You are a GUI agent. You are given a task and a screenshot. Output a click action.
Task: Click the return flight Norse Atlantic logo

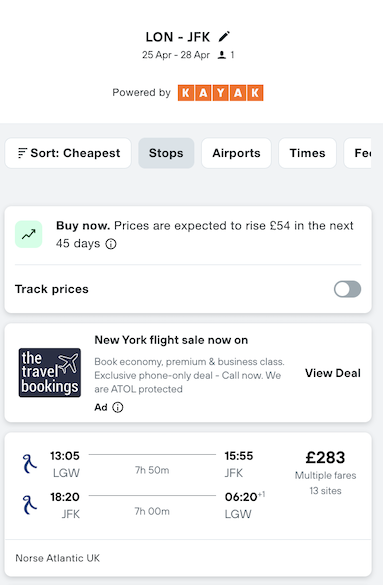29,505
